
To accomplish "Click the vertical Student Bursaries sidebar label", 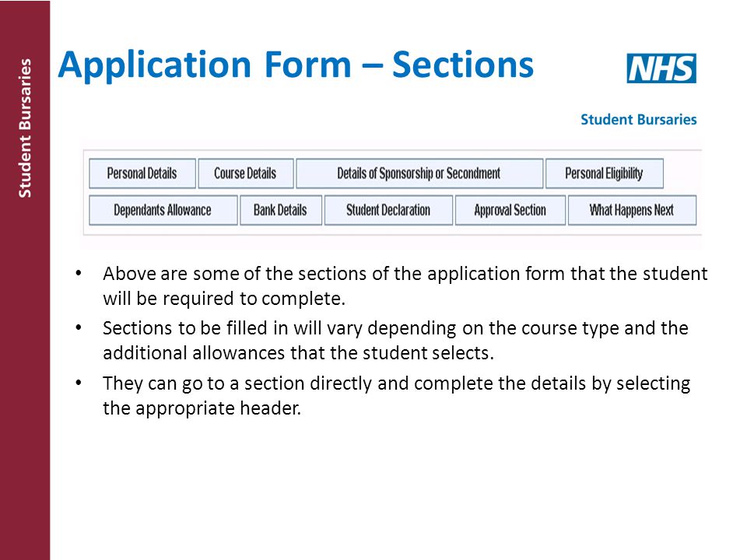I will [25, 128].
